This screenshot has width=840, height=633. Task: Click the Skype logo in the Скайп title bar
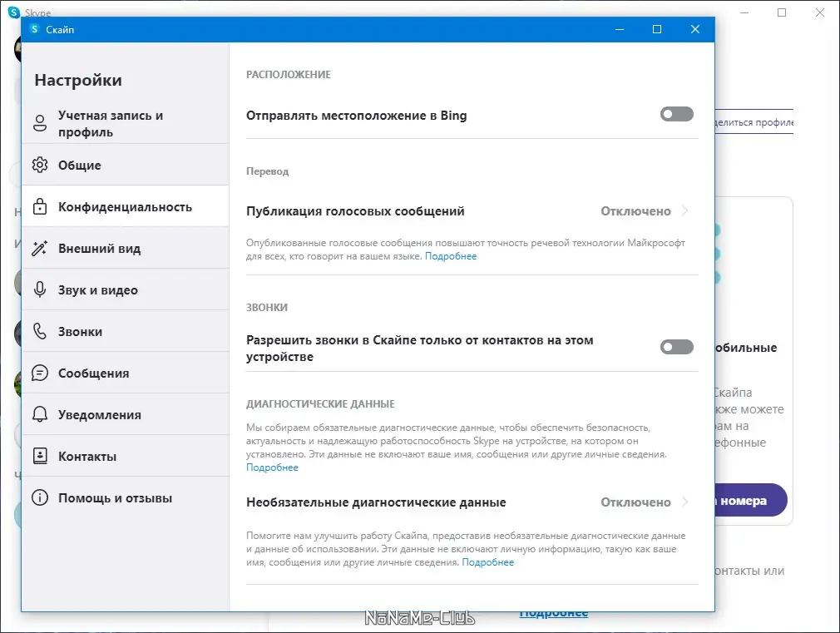tap(35, 29)
